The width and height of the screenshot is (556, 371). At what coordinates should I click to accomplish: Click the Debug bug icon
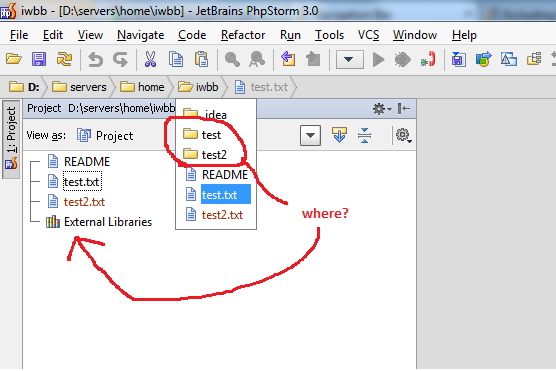pos(402,60)
